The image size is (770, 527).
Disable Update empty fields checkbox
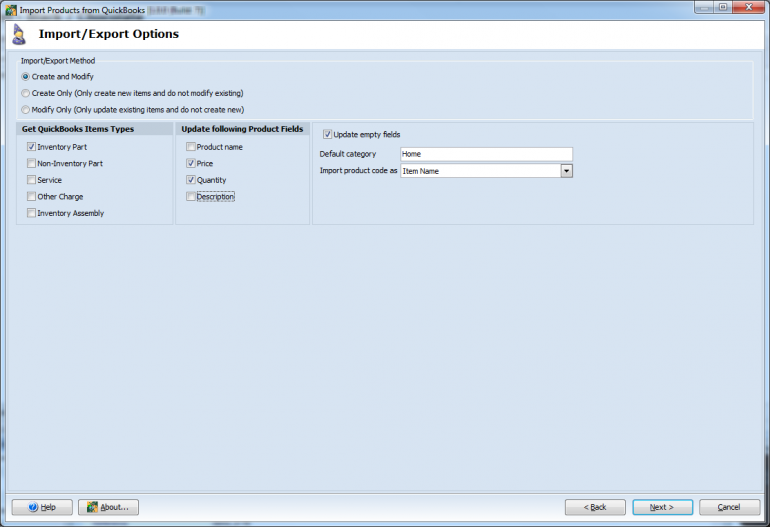point(328,135)
